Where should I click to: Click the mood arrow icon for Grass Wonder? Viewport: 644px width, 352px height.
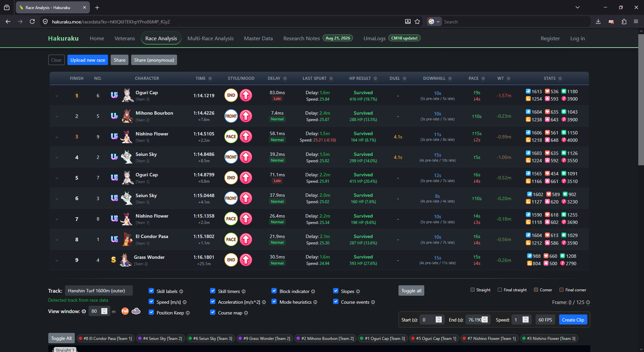click(x=246, y=260)
